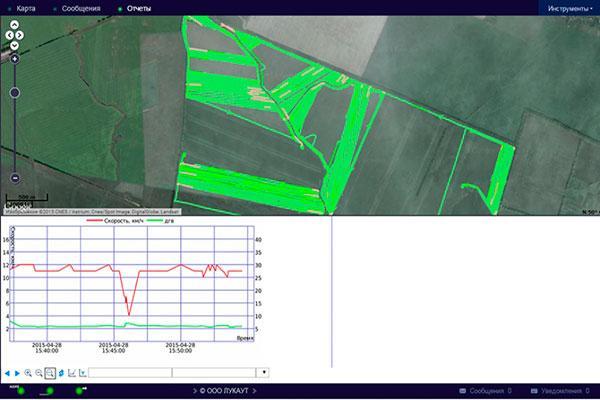Click right chevron beside ООО ЛУКАУТ
Viewport: 600px width, 400px height.
(x=254, y=391)
